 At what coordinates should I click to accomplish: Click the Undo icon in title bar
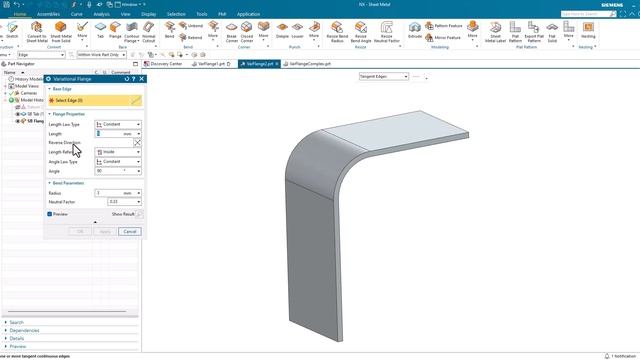[17, 4]
